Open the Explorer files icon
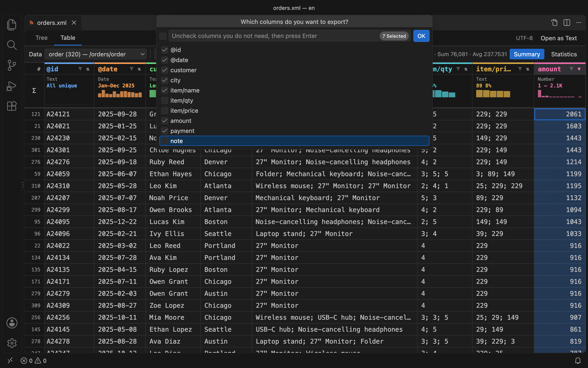 coord(12,25)
